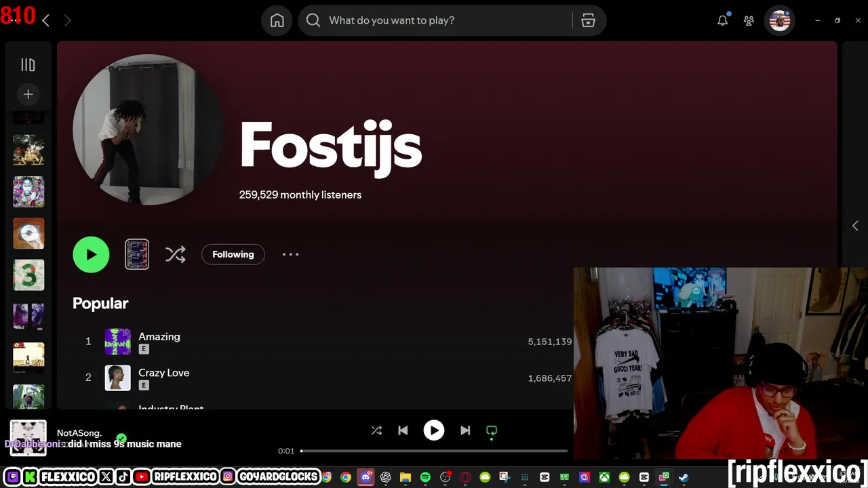
Task: Click the player bar play button
Action: [x=434, y=430]
